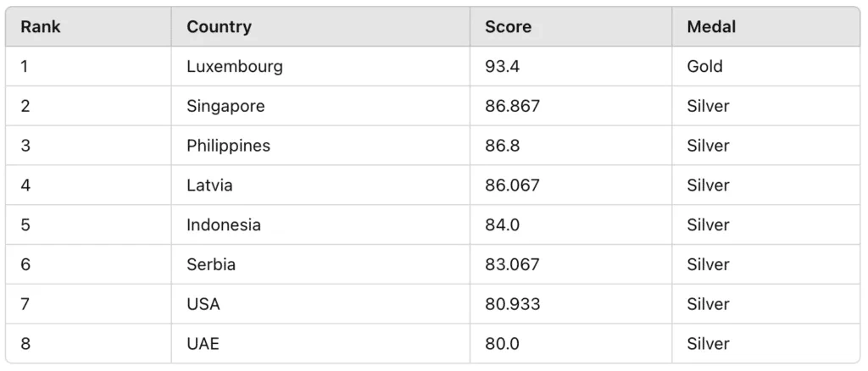
Task: Select the Singapore cell
Action: coord(225,106)
